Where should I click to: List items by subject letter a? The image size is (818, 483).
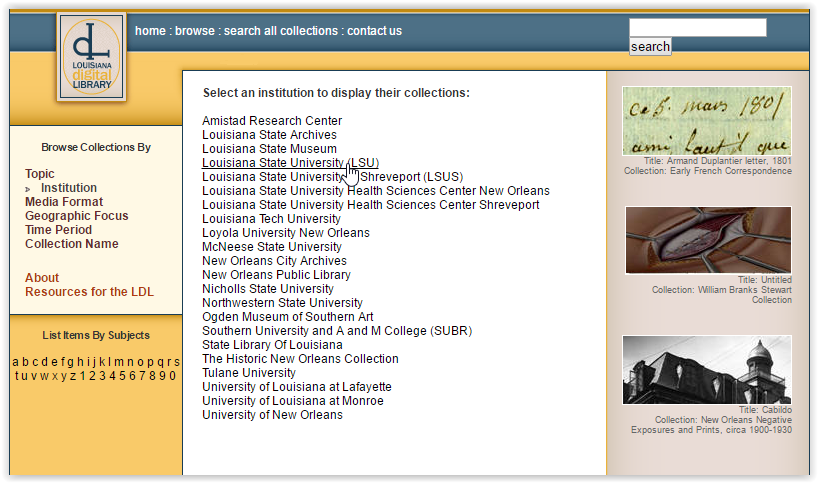point(16,362)
